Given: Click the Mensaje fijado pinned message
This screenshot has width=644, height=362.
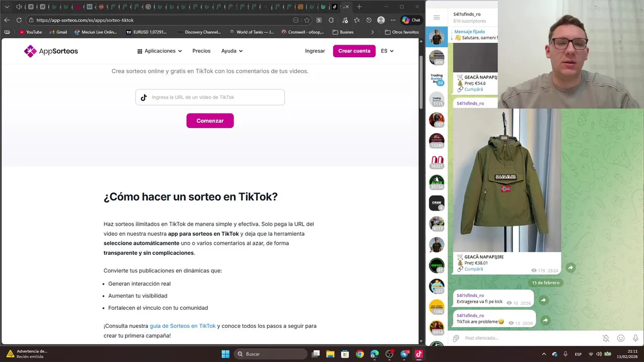Looking at the screenshot, I should coord(475,35).
